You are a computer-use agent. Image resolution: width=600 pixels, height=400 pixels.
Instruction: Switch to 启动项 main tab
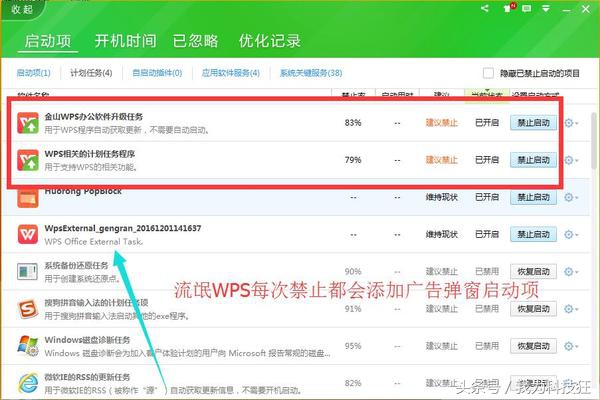[x=48, y=41]
